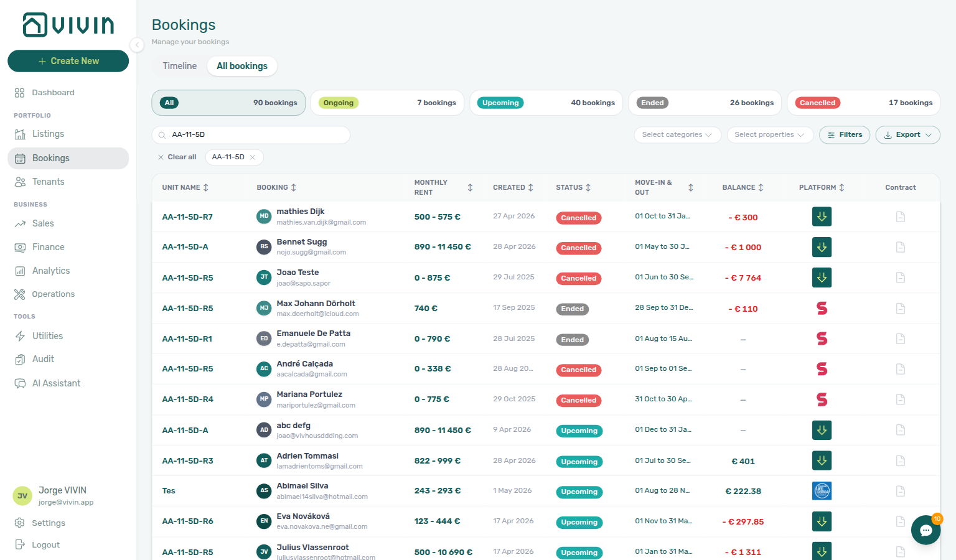956x560 pixels.
Task: Open the Filters button
Action: pos(845,135)
